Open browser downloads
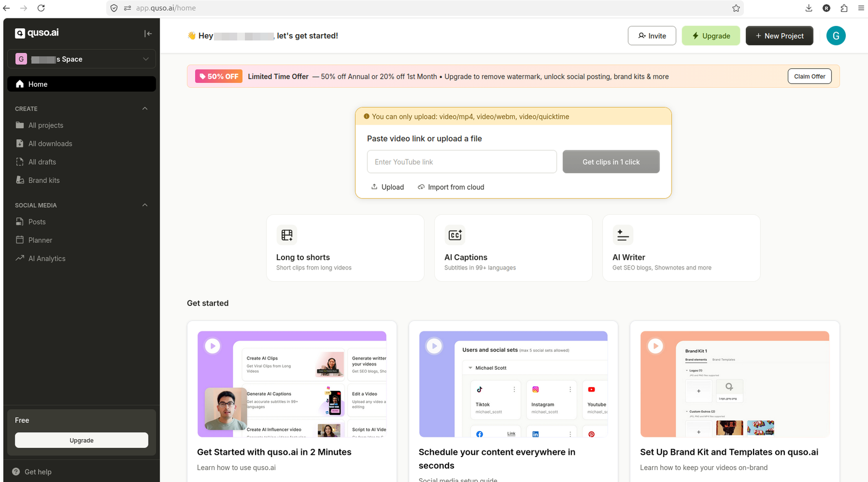The height and width of the screenshot is (482, 868). click(x=809, y=8)
